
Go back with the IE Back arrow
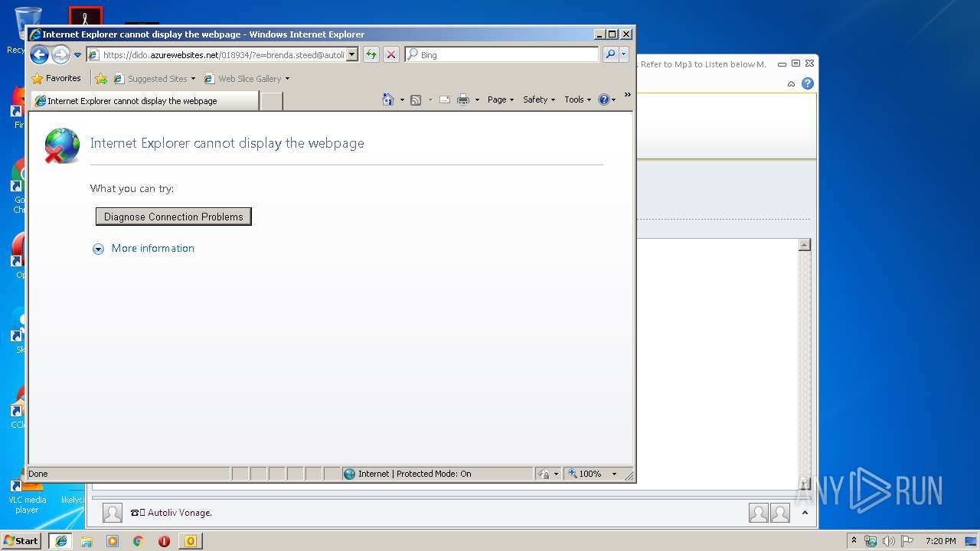point(39,54)
